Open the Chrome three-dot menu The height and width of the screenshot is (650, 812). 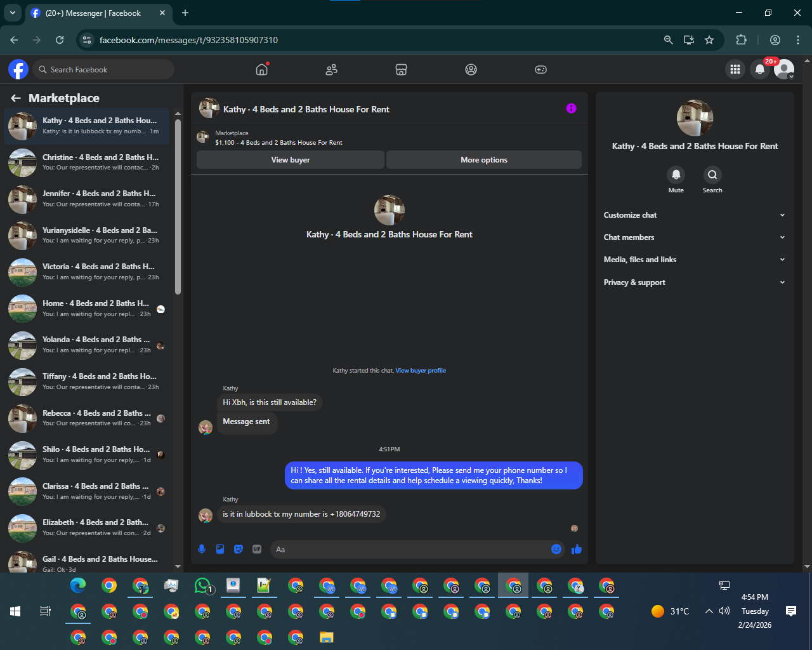pos(798,40)
